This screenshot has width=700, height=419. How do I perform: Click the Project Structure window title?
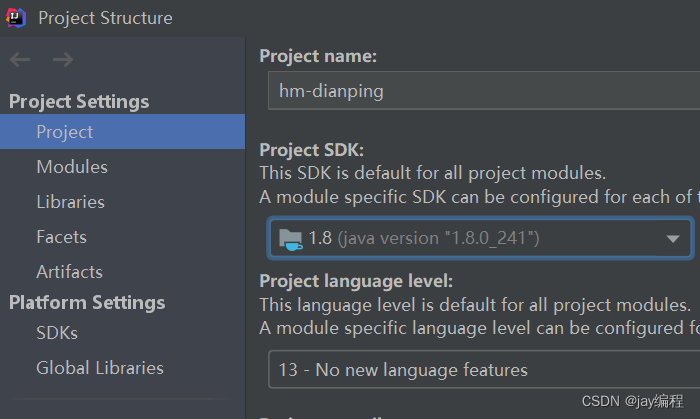[105, 18]
